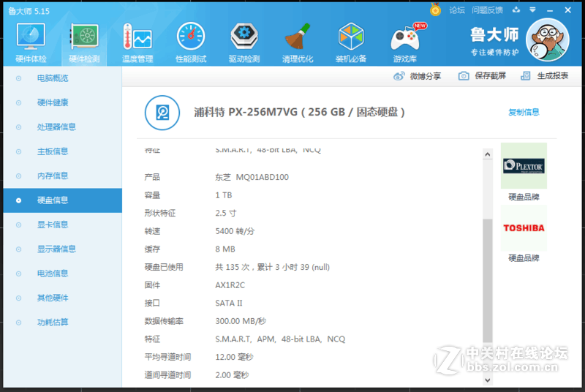Open 温度管理 temperature management
The width and height of the screenshot is (585, 392).
tap(137, 43)
